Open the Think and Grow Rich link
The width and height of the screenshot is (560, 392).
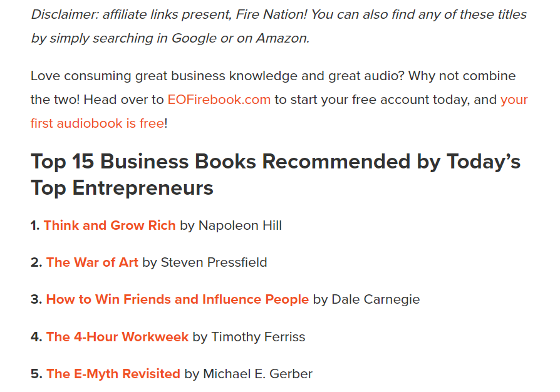click(110, 225)
